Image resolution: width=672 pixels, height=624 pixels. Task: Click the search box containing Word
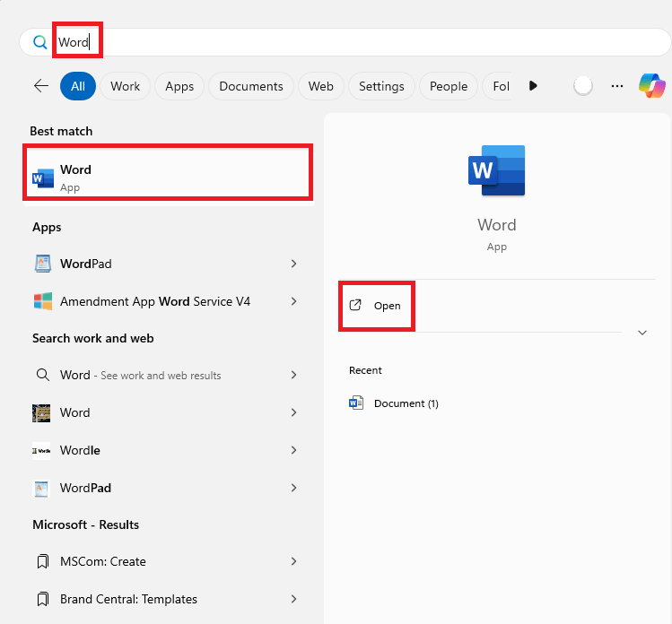(345, 42)
